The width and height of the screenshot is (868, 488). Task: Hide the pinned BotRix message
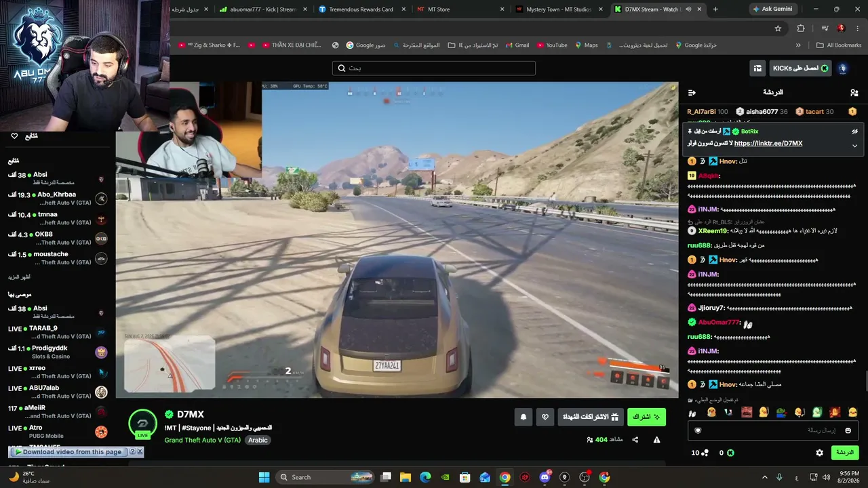[x=854, y=131]
